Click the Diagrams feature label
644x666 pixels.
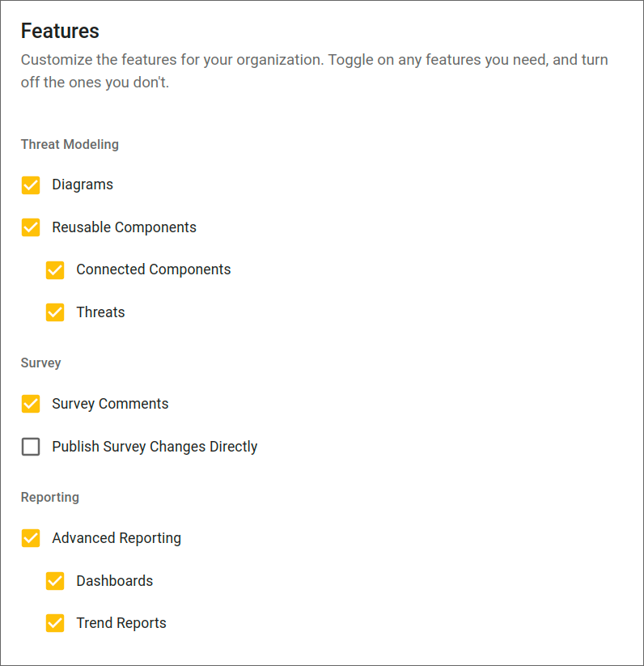[x=83, y=185]
